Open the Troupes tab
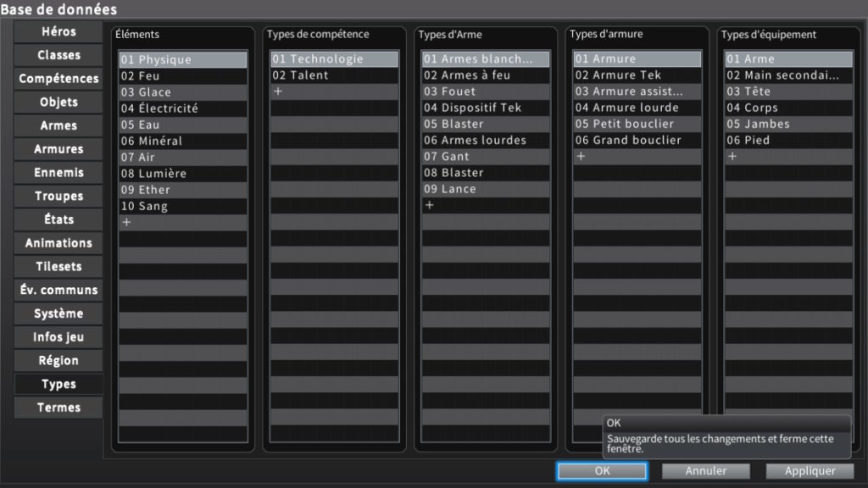868x488 pixels. pos(58,196)
